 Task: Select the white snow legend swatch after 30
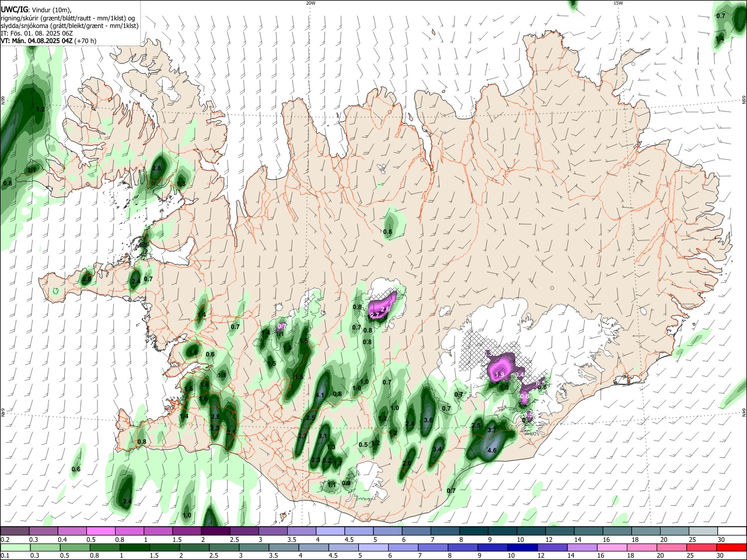pos(731,531)
